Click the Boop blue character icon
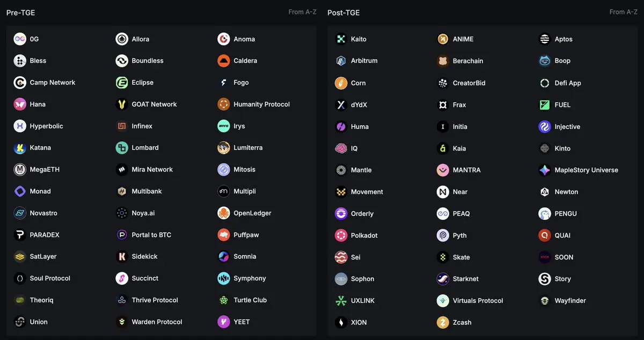644x340 pixels. pos(545,61)
